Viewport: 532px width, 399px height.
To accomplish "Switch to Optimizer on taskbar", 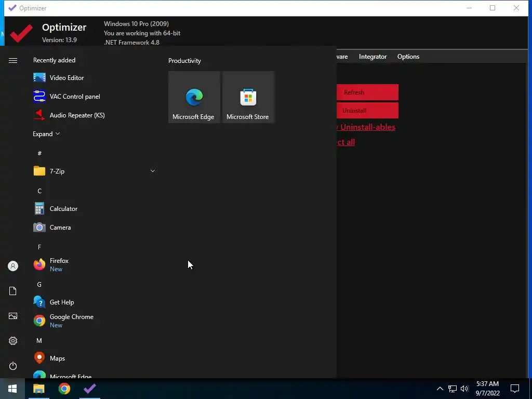I will pyautogui.click(x=90, y=389).
